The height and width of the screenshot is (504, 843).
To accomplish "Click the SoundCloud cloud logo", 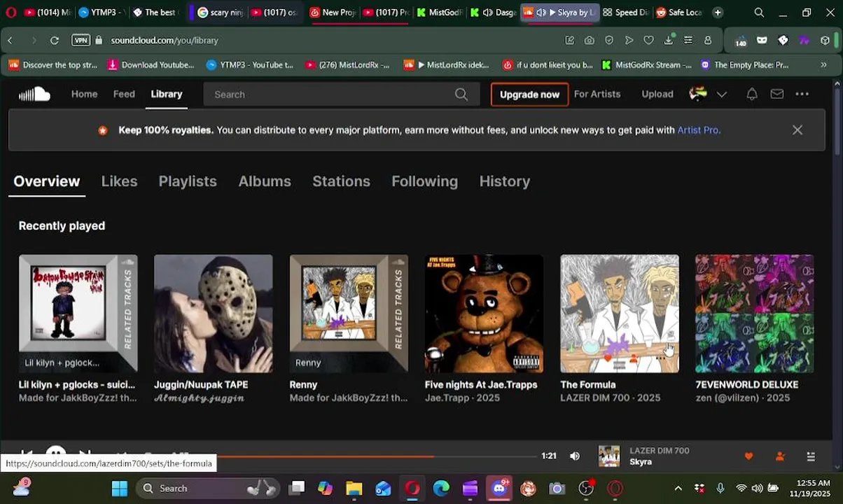I will (34, 94).
